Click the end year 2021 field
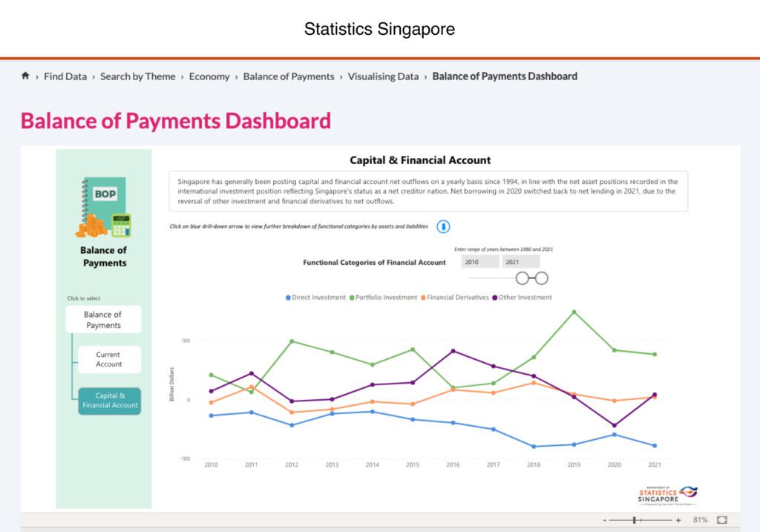Image resolution: width=760 pixels, height=532 pixels. tap(520, 262)
